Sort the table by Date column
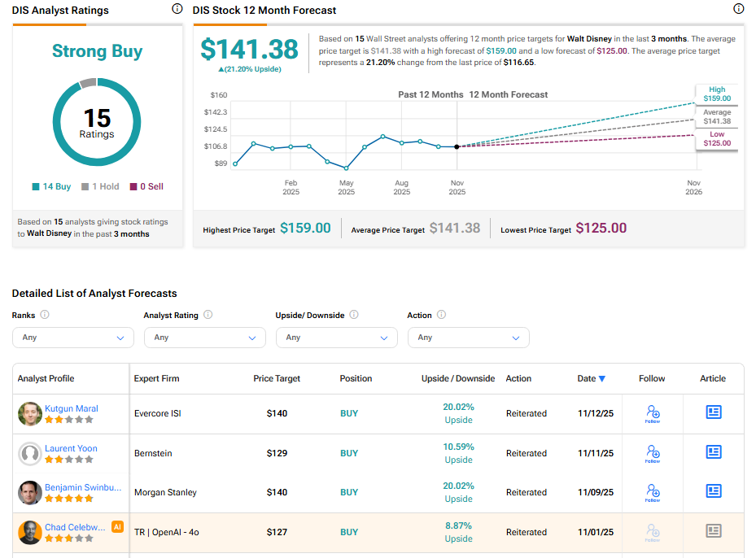The height and width of the screenshot is (558, 756). pos(591,378)
